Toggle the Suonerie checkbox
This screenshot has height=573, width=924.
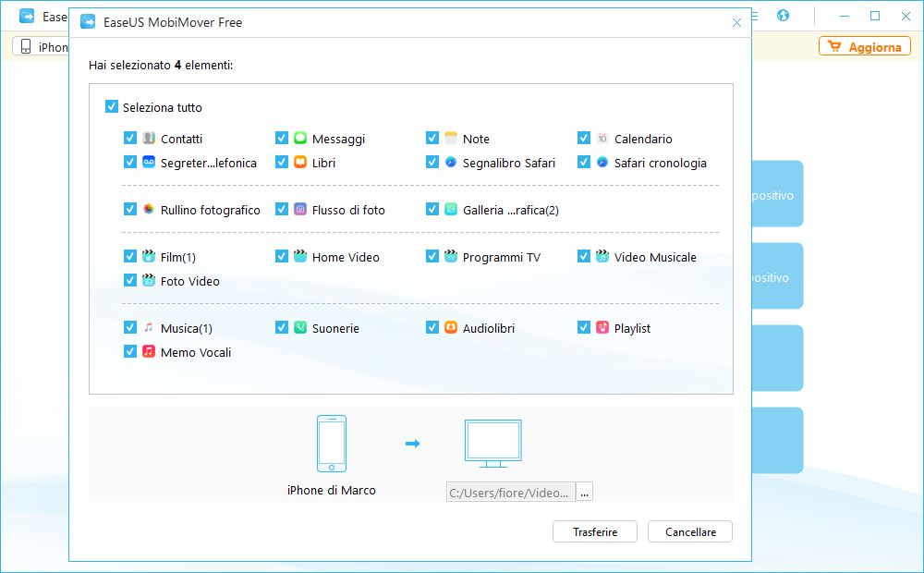[282, 328]
